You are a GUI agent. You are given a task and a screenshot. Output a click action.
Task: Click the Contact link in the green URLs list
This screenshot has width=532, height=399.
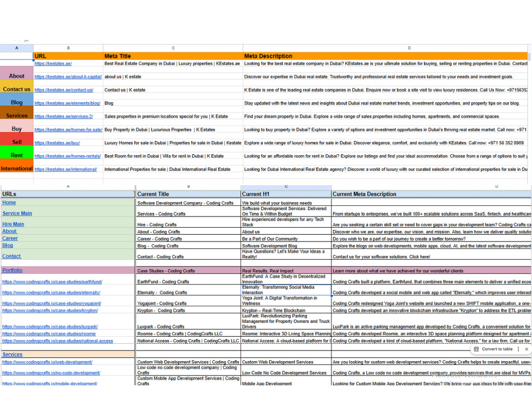pyautogui.click(x=11, y=256)
